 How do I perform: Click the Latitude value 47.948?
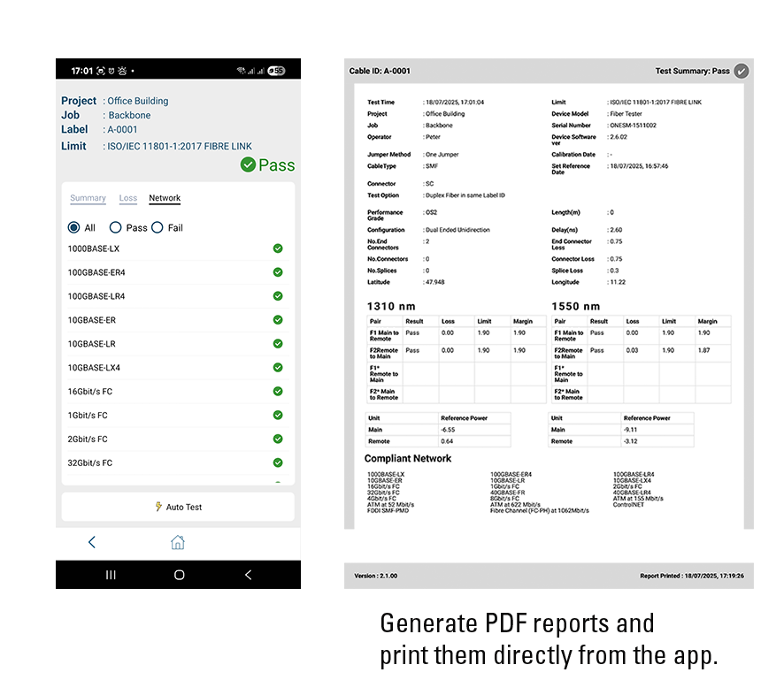pyautogui.click(x=434, y=282)
